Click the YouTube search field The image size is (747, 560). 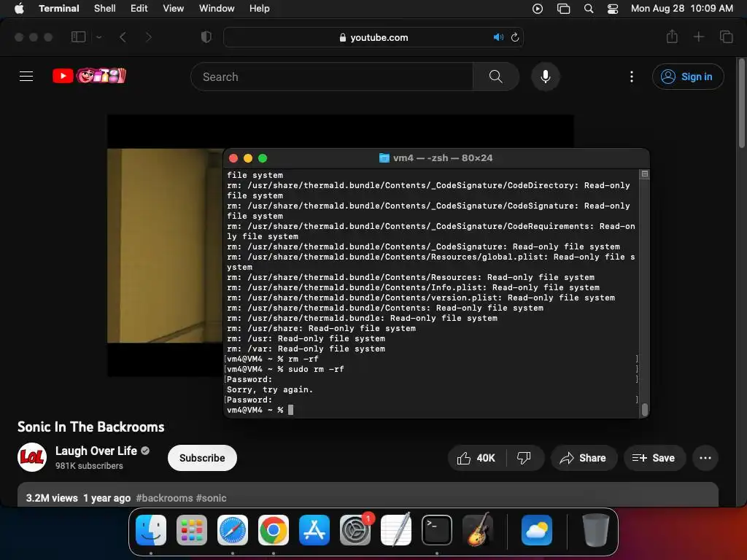332,77
